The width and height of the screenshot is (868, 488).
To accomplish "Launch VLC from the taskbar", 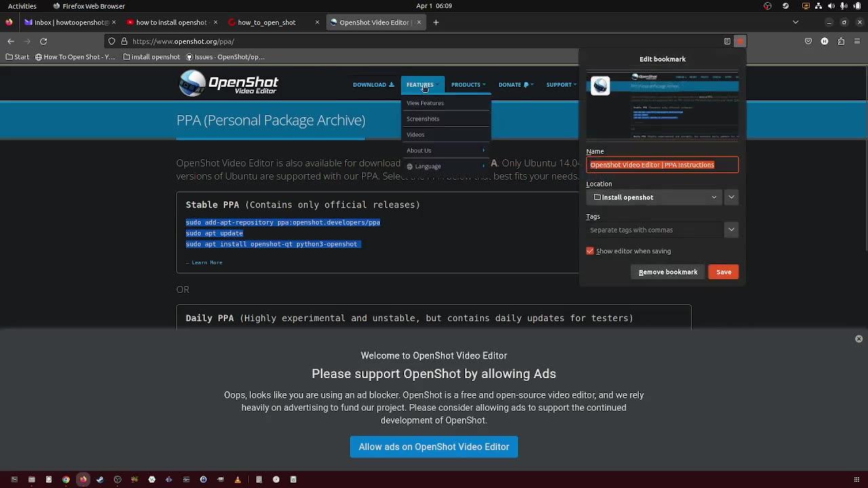I will click(x=237, y=479).
